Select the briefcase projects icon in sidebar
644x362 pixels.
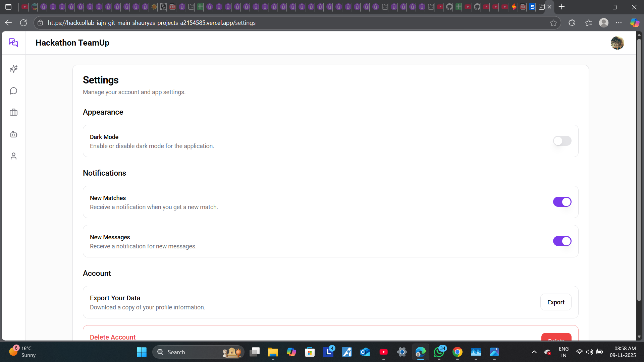[13, 112]
